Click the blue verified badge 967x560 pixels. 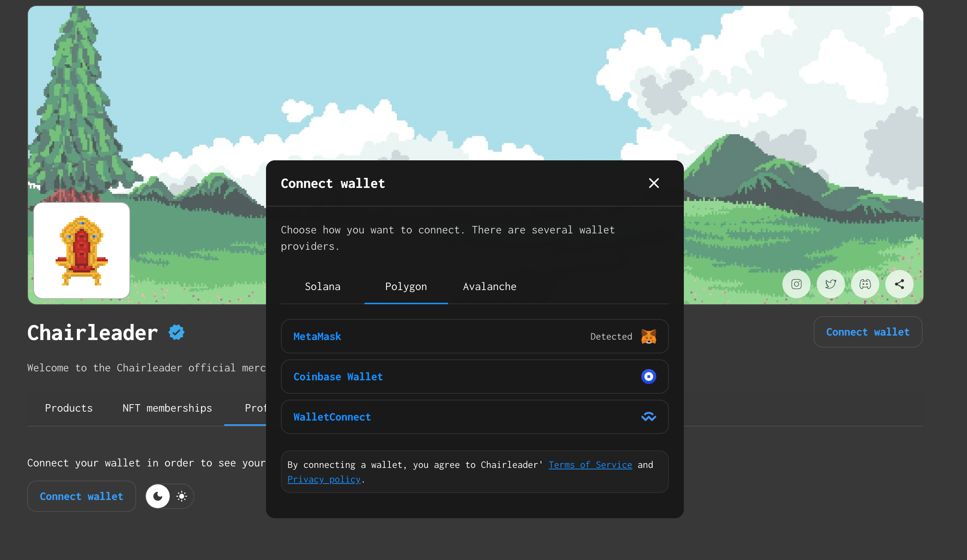176,332
